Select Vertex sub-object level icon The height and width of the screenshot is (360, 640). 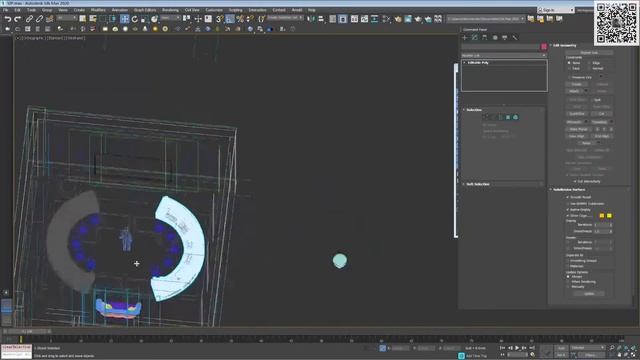coord(485,118)
